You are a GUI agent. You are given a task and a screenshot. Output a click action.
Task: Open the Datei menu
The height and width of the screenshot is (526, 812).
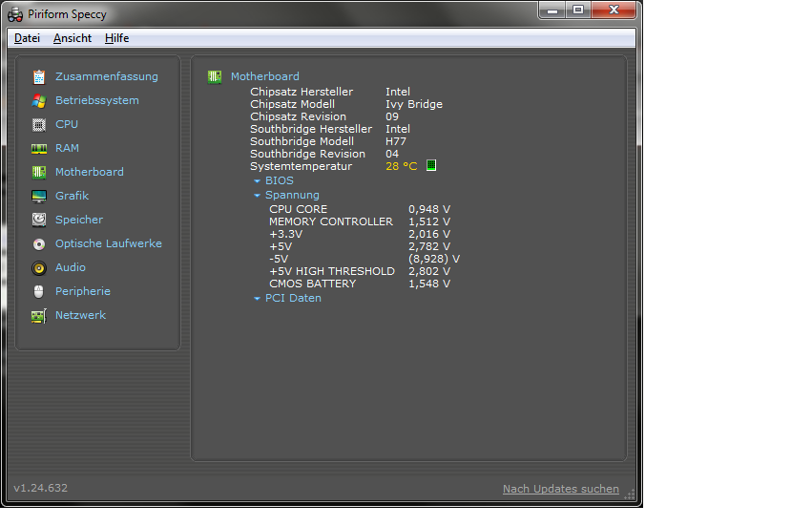point(27,38)
